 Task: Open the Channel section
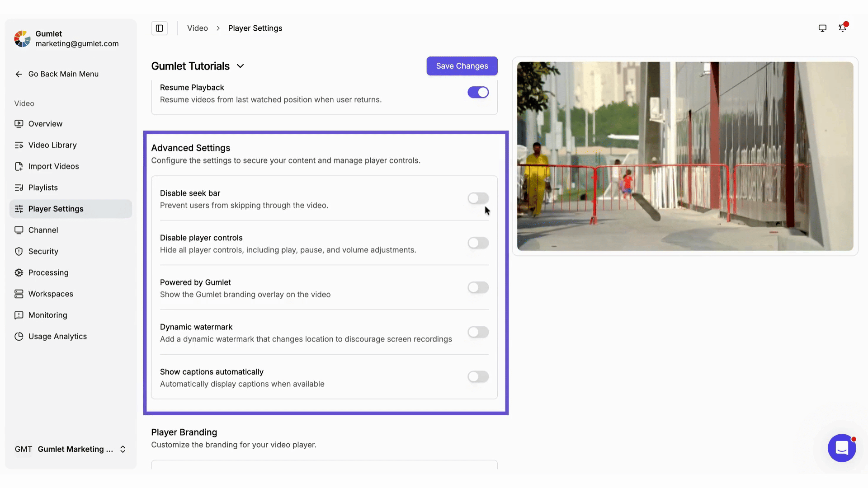(x=71, y=230)
